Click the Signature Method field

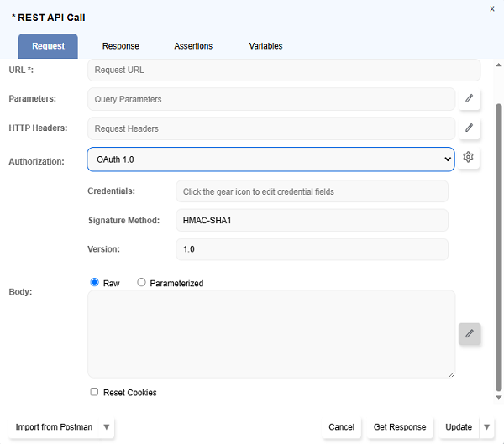[x=312, y=220]
